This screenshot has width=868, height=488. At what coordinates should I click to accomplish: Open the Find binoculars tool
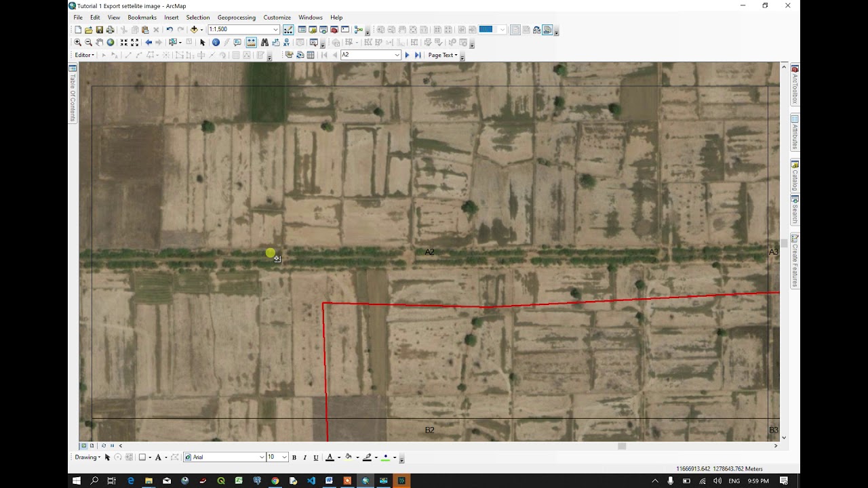point(264,42)
